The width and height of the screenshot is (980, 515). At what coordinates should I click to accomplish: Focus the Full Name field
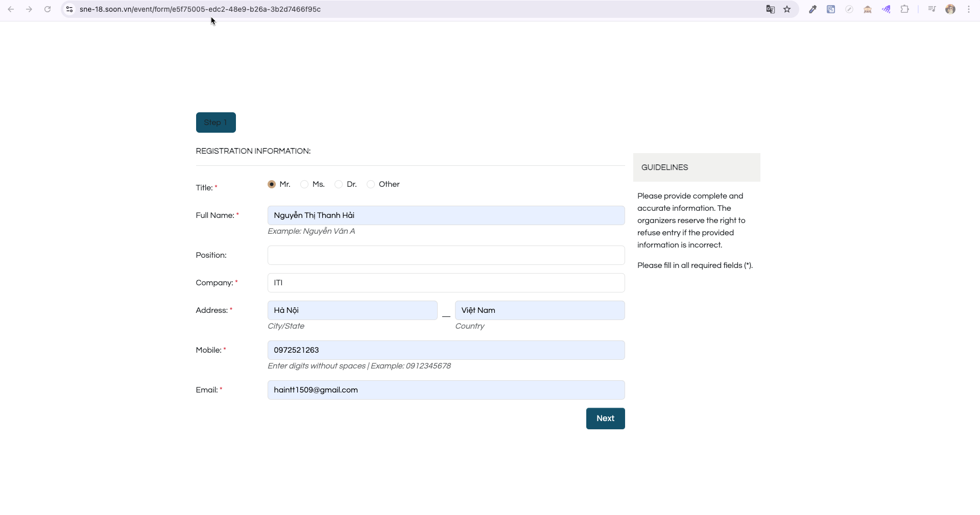(446, 215)
